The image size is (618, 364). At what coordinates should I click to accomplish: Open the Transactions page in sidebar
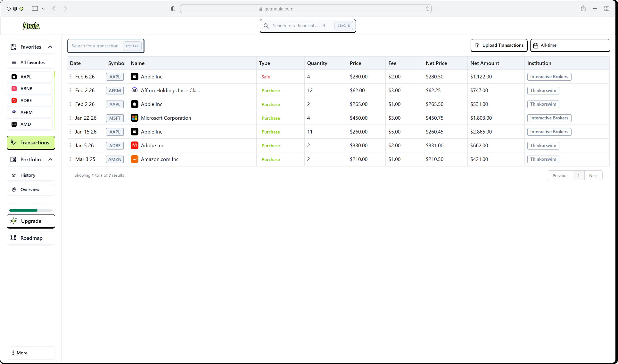pos(31,142)
